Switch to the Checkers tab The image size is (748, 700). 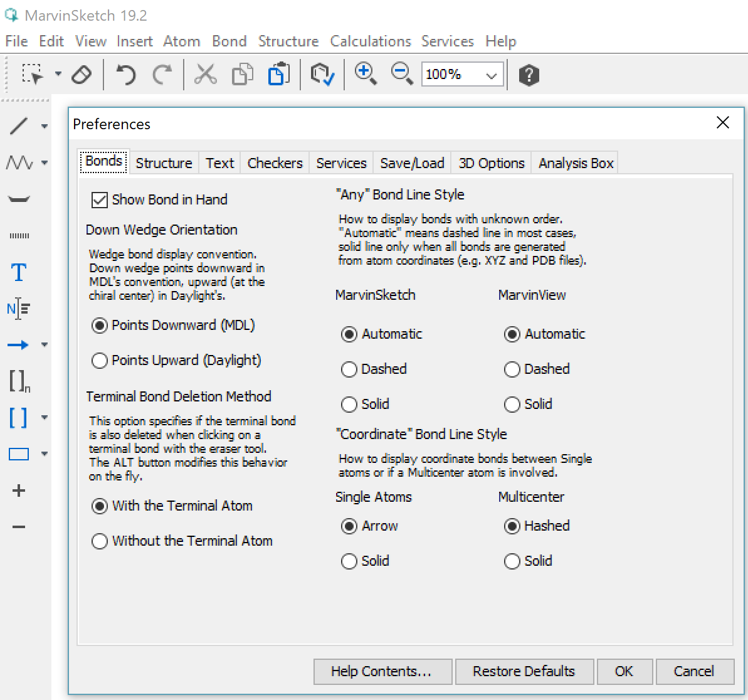(x=275, y=163)
